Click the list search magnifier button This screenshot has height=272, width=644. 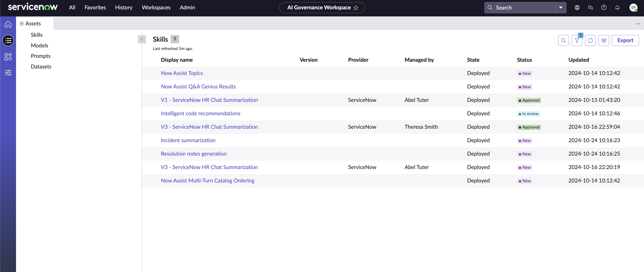click(x=563, y=40)
